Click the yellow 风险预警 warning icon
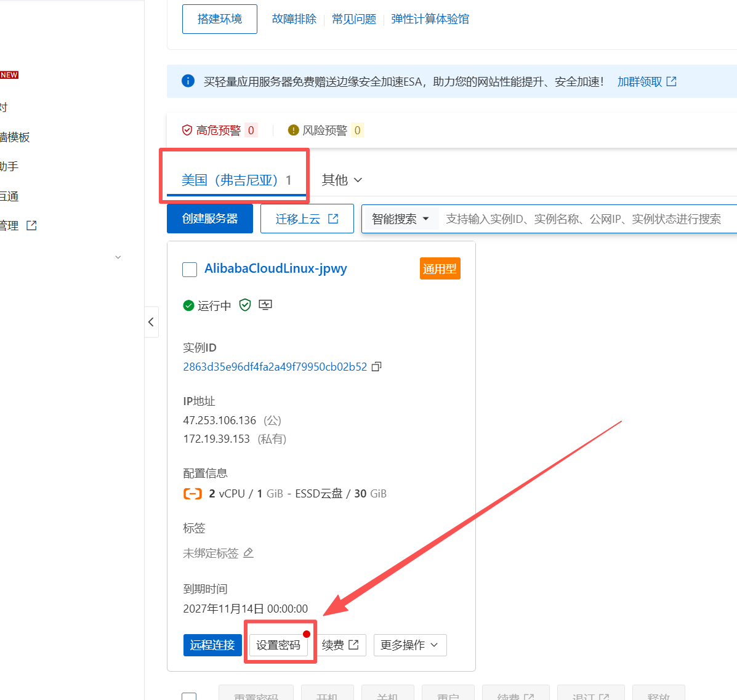 [294, 130]
